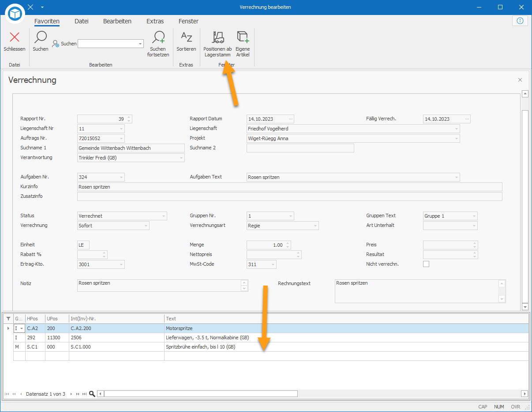The height and width of the screenshot is (412, 532).
Task: Open the Bearbeiten ribbon tab
Action: coord(117,21)
